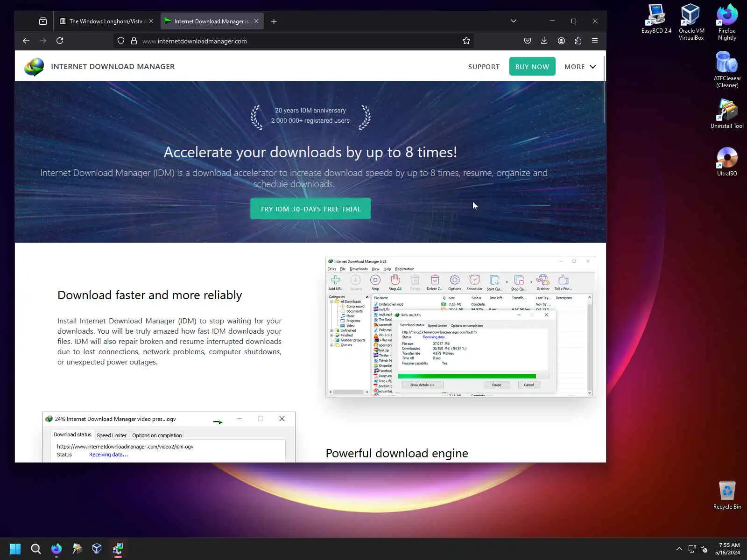Go forward one page
The image size is (747, 560).
(x=43, y=41)
